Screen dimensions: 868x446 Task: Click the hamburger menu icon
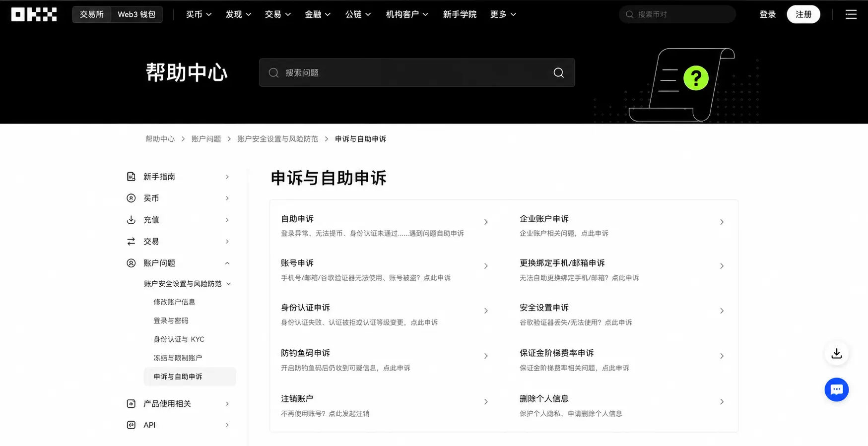pos(851,14)
